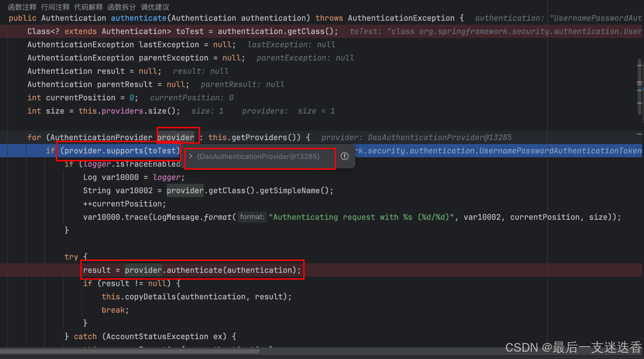Click 'int currentPosition = 0;' declaration
Image resolution: width=644 pixels, height=359 pixels.
[83, 98]
